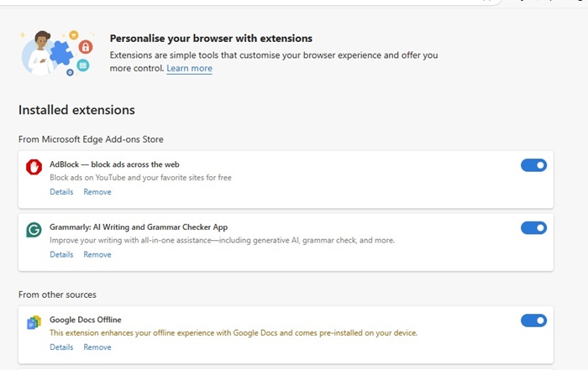This screenshot has height=370, width=588.
Task: Disable the AdBlock extension toggle
Action: (533, 165)
